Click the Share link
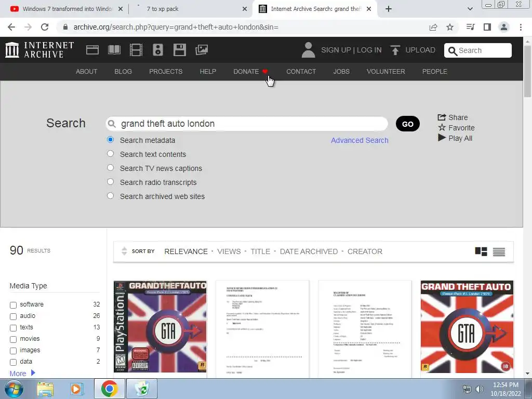 pos(453,117)
